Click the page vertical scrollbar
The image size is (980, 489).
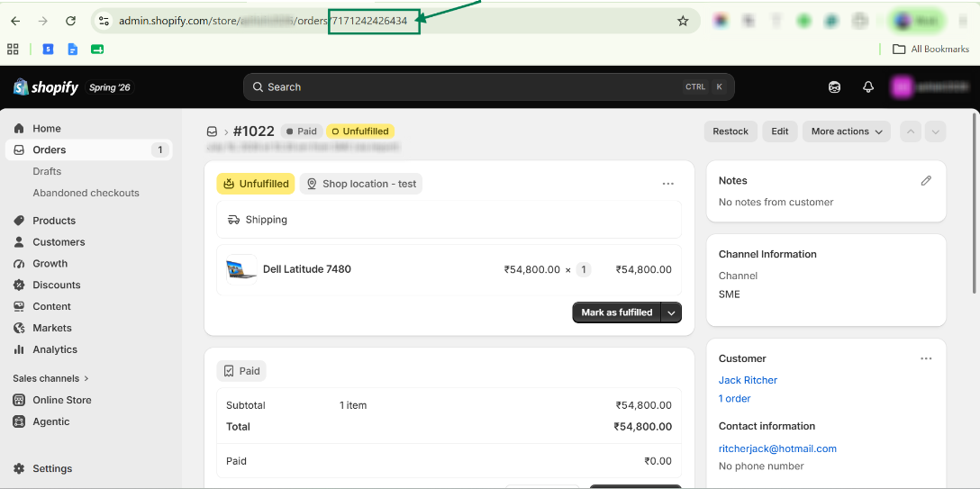click(x=975, y=203)
